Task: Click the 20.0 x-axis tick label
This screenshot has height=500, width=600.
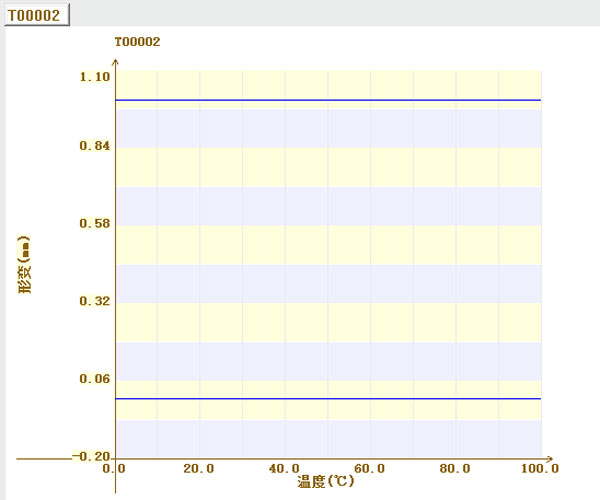Action: tap(199, 468)
